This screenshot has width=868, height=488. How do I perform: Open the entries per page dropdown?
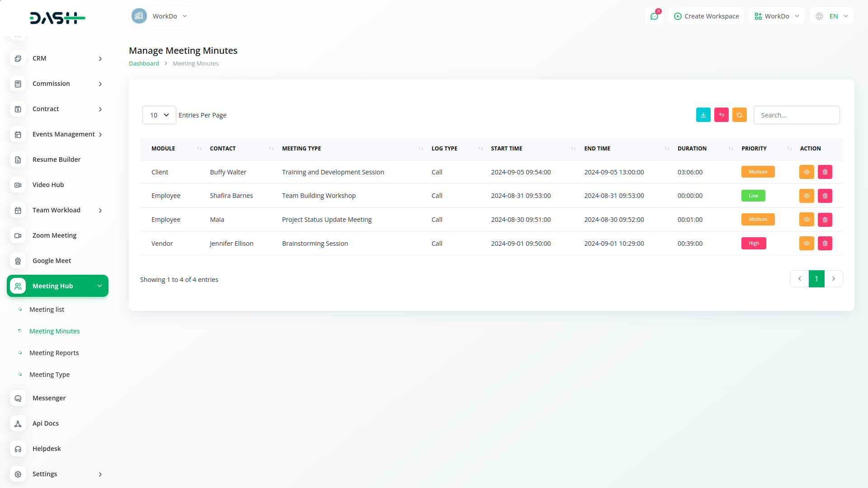point(159,115)
